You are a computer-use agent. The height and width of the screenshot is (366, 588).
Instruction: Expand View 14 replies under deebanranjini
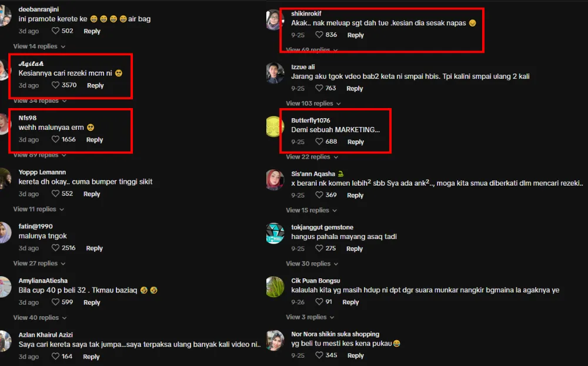pyautogui.click(x=39, y=46)
